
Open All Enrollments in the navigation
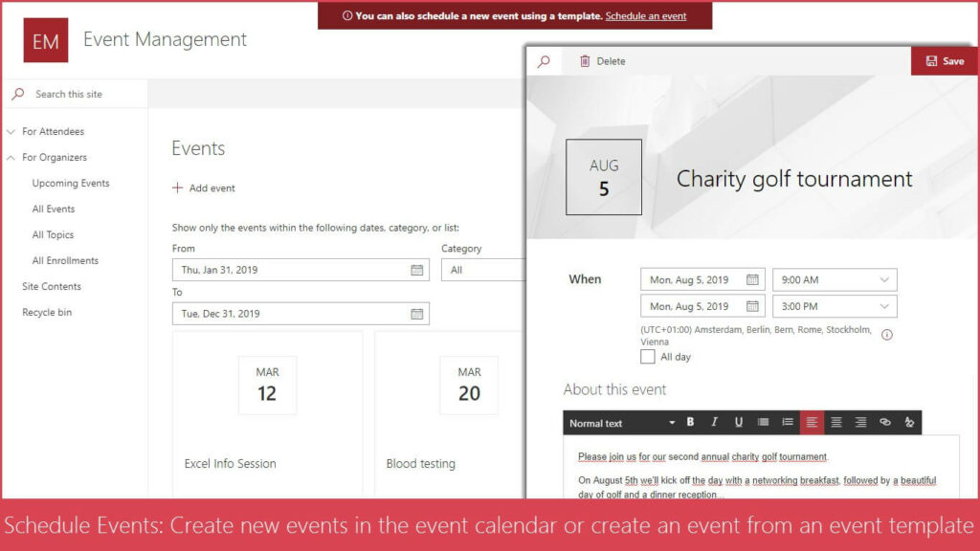point(65,260)
